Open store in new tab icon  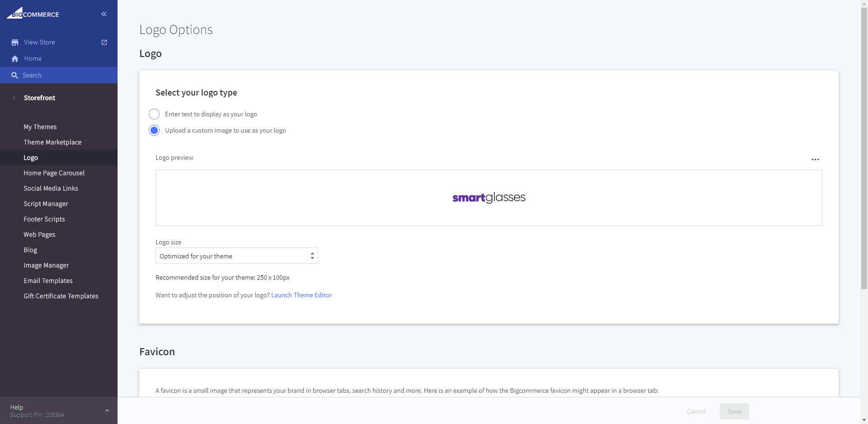pos(104,42)
